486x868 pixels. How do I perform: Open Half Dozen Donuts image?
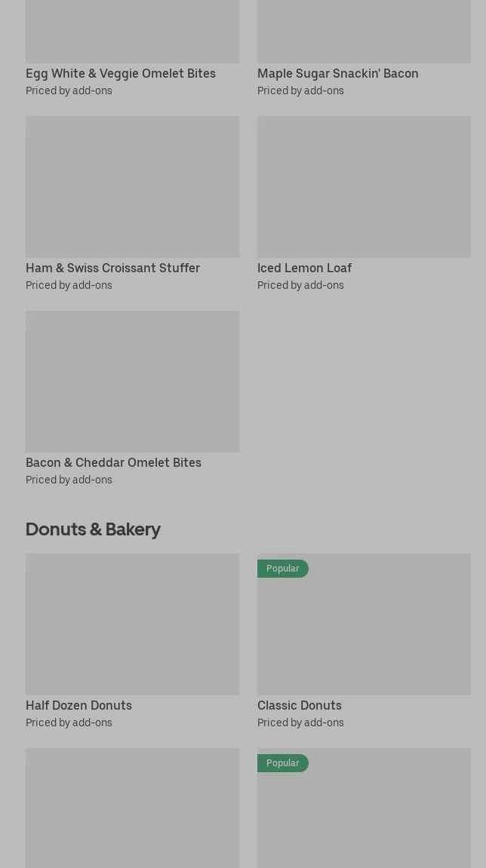click(133, 624)
